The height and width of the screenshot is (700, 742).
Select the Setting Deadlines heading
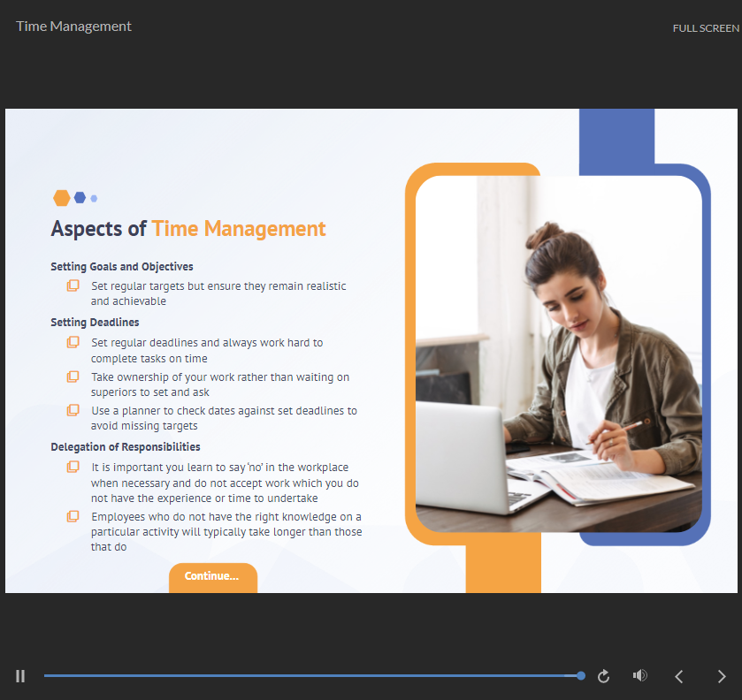[x=96, y=322]
